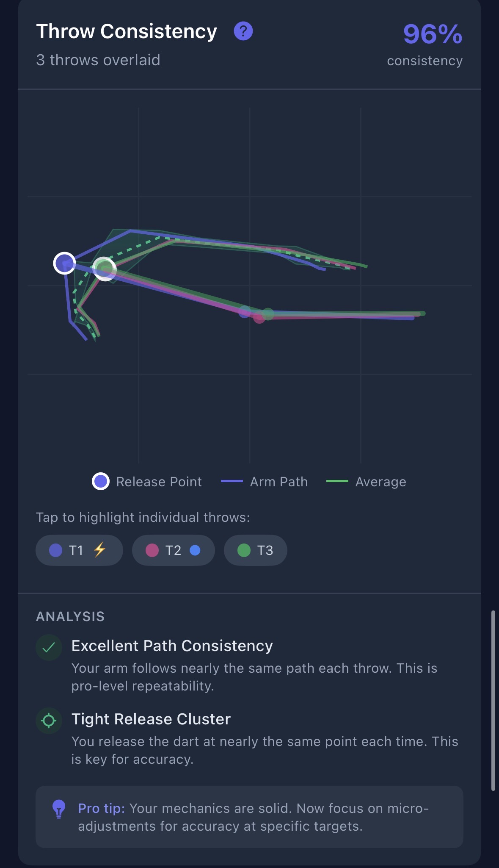
Task: Select the crosshair icon next to Tight Release Cluster
Action: click(x=49, y=721)
